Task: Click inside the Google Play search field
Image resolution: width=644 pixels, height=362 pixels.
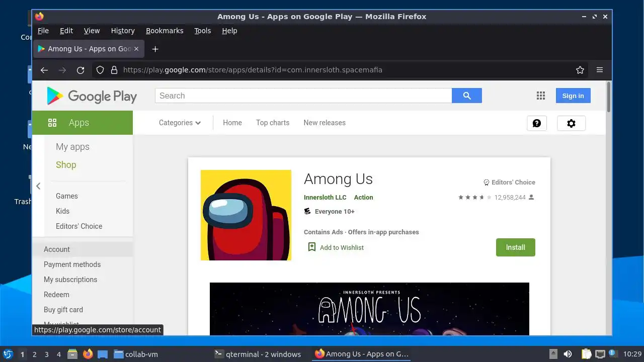Action: pos(303,96)
